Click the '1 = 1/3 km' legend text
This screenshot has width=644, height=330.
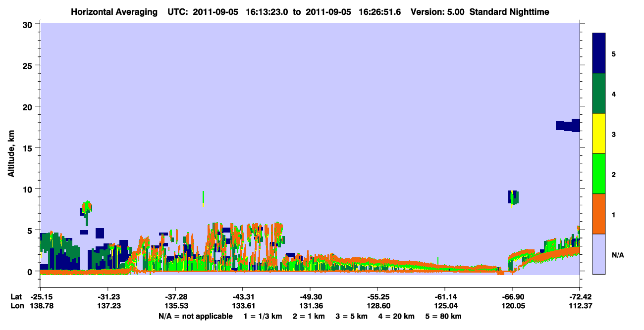[263, 316]
